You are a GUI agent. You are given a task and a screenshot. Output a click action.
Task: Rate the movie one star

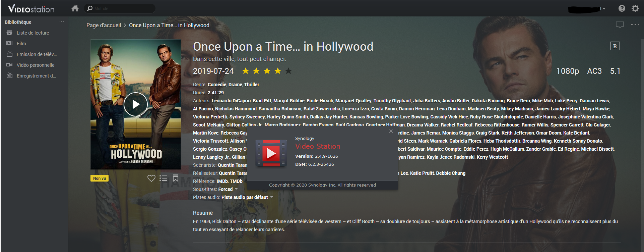tap(246, 71)
